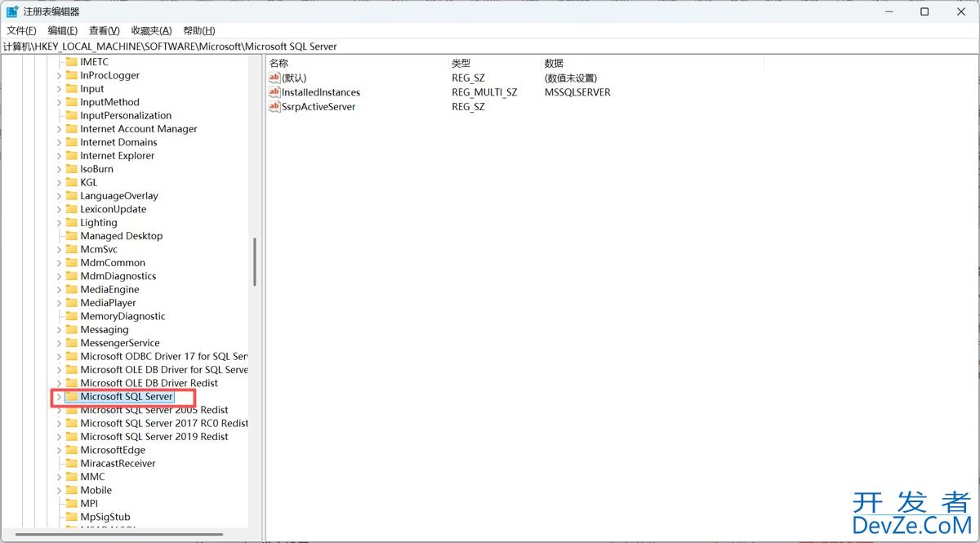Screen dimensions: 980x543
Task: Expand the Microsoft ODBC Driver 17 key
Action: (x=57, y=356)
